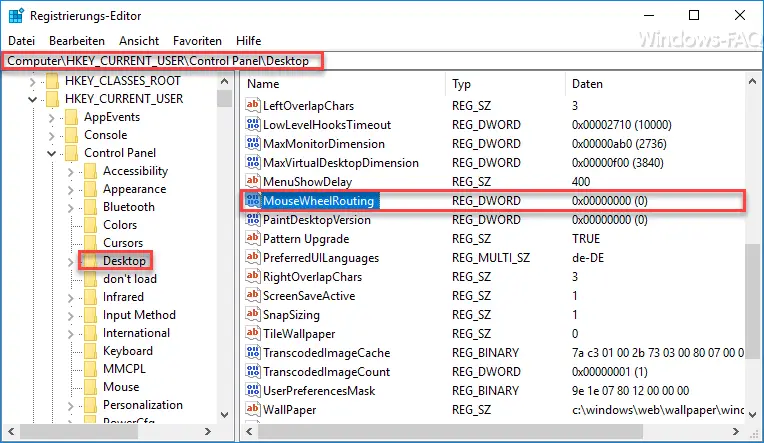The width and height of the screenshot is (764, 443).
Task: Click the values pane horizontal scrollbar thumb
Action: click(x=451, y=431)
